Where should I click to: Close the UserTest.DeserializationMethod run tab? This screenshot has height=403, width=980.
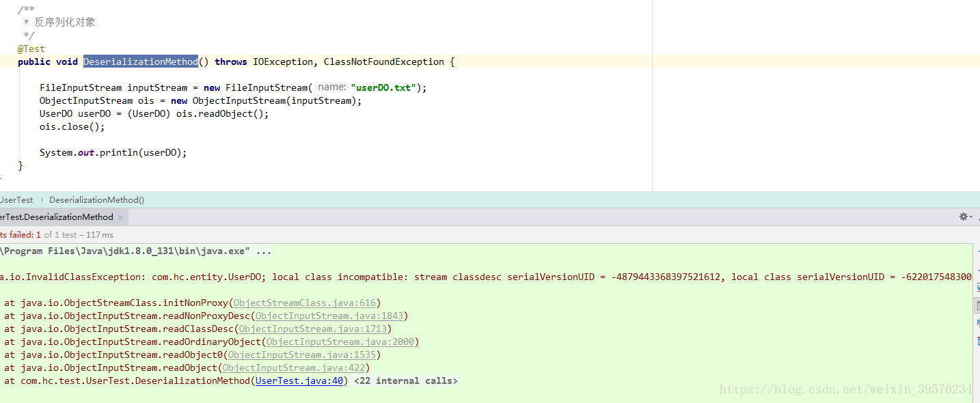121,217
